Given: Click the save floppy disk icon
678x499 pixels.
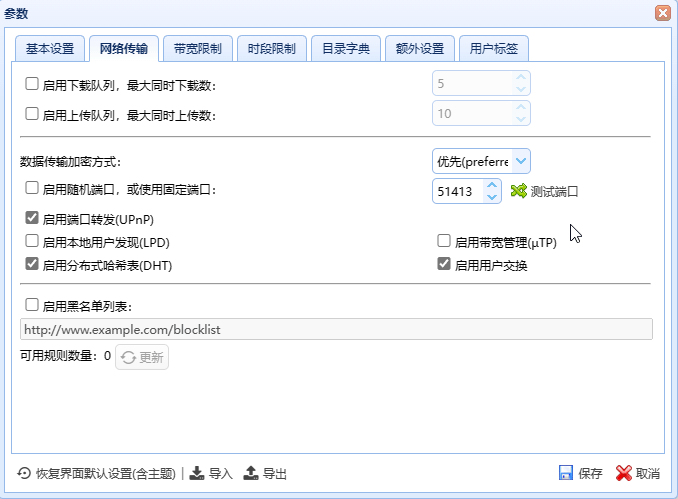Looking at the screenshot, I should pyautogui.click(x=566, y=473).
